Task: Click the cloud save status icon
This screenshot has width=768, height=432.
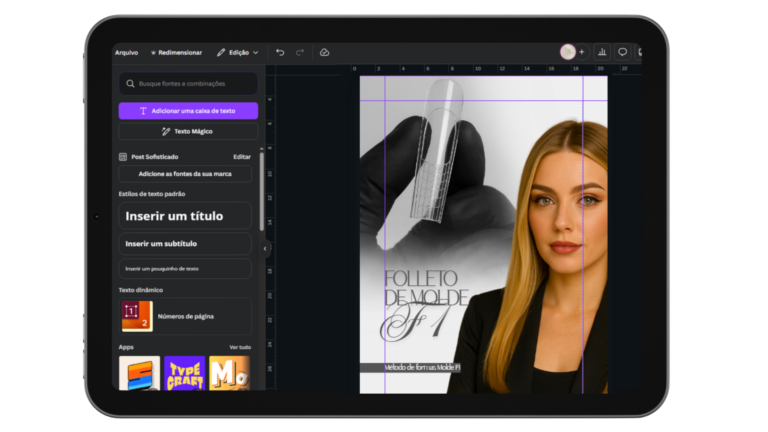Action: pos(324,52)
